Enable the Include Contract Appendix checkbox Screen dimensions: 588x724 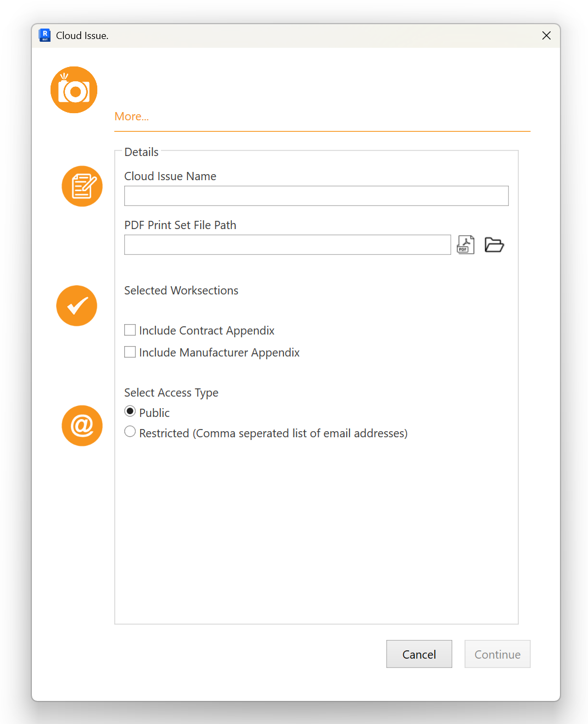point(130,330)
